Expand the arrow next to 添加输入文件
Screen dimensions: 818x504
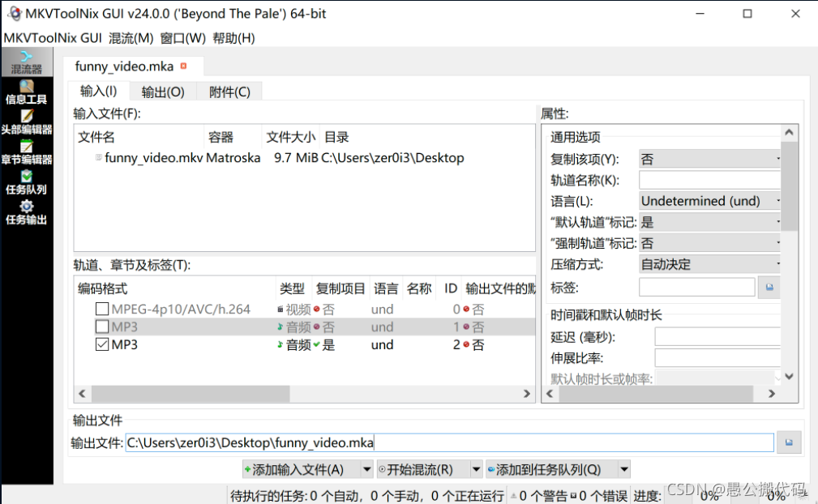(367, 470)
